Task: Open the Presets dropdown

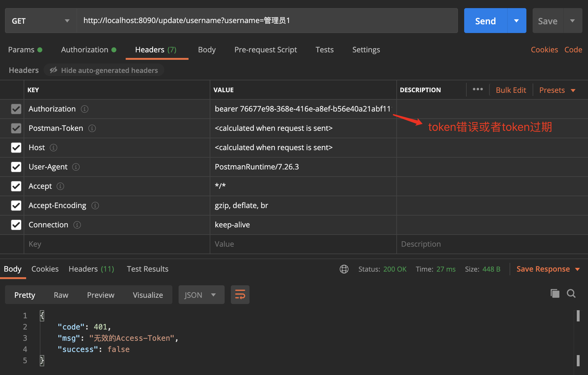Action: (x=557, y=90)
